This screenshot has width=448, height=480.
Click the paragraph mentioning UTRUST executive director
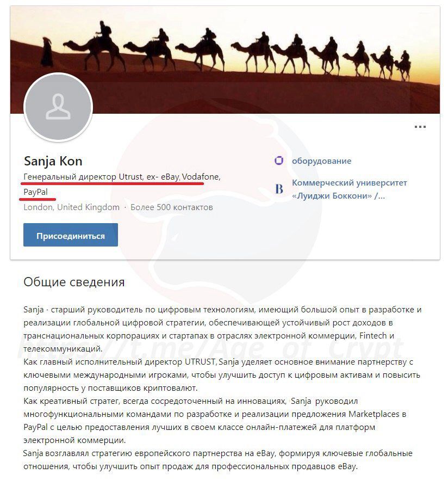tap(222, 375)
